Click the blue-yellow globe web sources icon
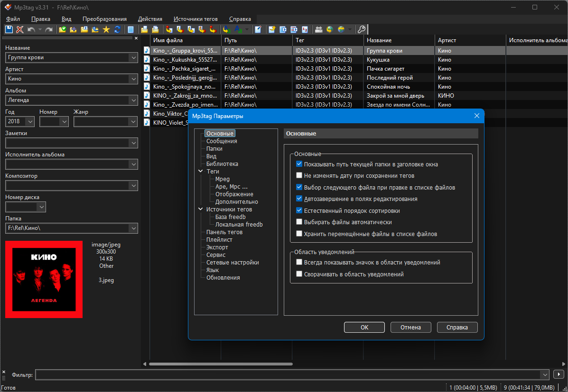Viewport: 568px width, 392px height. click(x=341, y=29)
